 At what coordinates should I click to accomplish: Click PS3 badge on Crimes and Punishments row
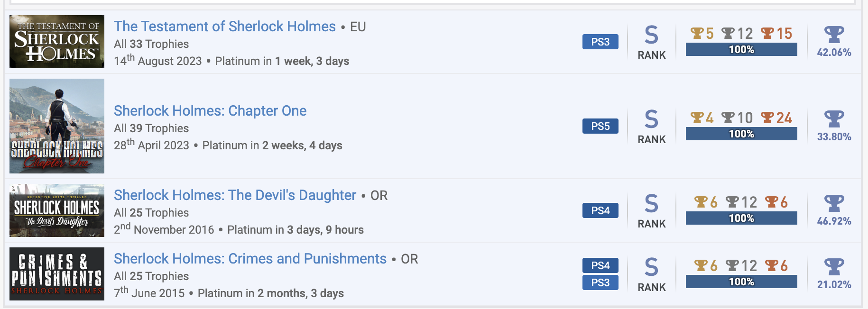click(x=600, y=282)
